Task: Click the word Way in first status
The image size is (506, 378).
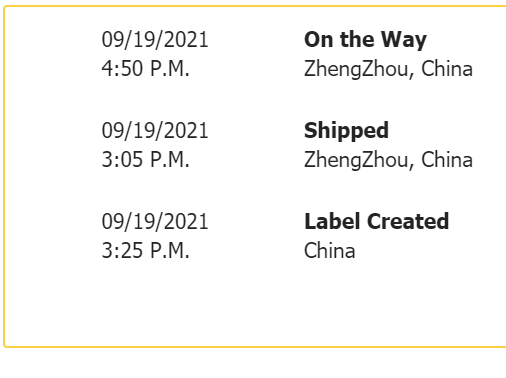Action: coord(404,40)
